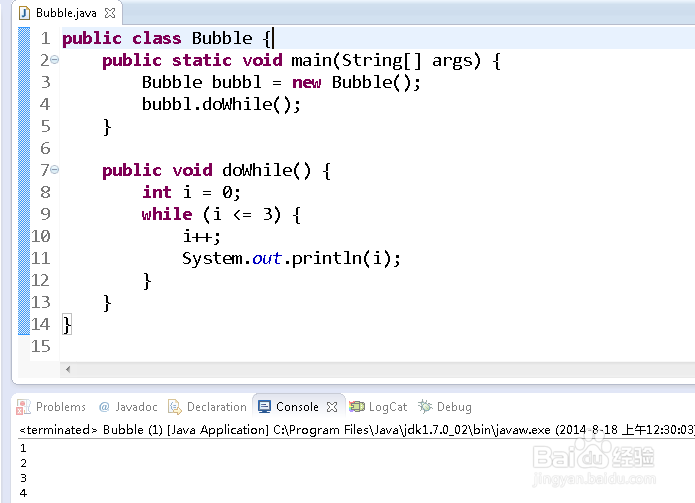Open the Problems tab
Viewport: 695px width, 503px height.
click(x=60, y=406)
